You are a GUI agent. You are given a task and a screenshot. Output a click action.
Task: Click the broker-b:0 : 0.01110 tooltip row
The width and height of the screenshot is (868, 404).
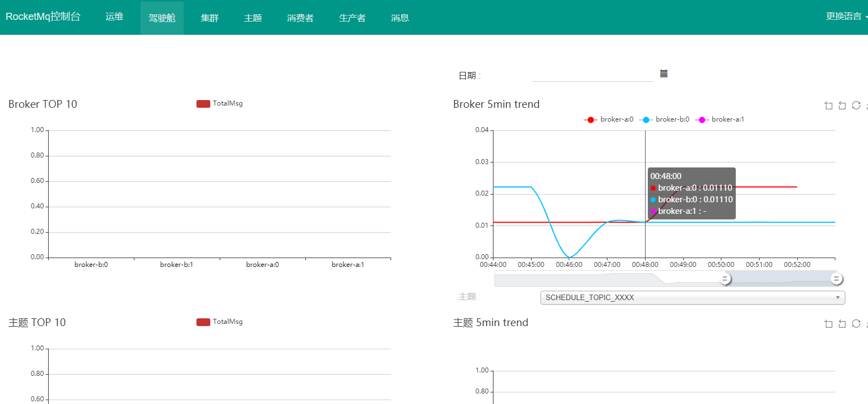click(x=692, y=200)
